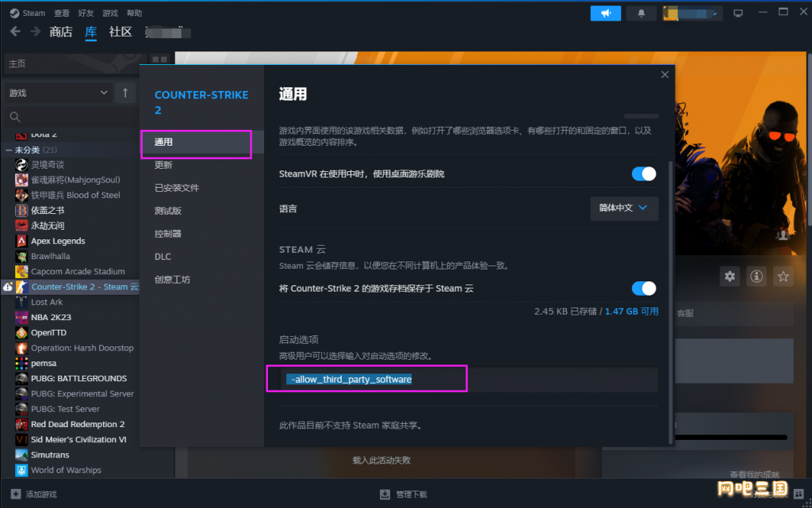Toggle the SteamVR desktop theater switch
812x508 pixels.
click(644, 174)
